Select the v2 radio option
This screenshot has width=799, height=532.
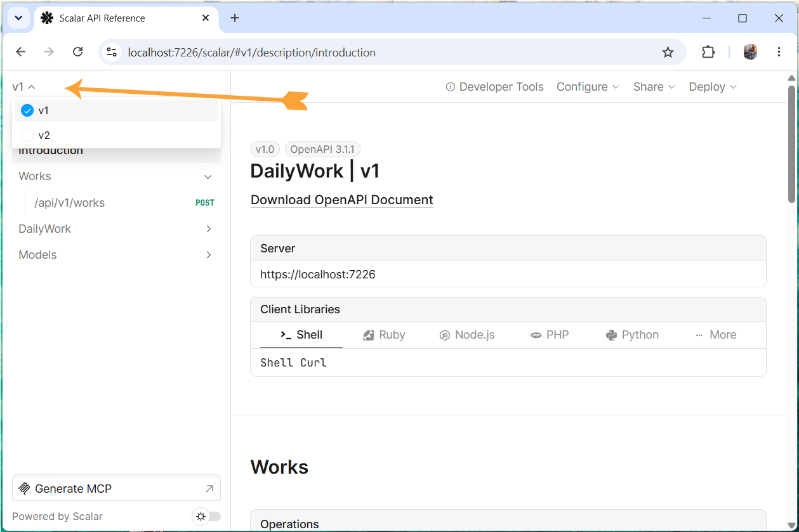(x=116, y=135)
